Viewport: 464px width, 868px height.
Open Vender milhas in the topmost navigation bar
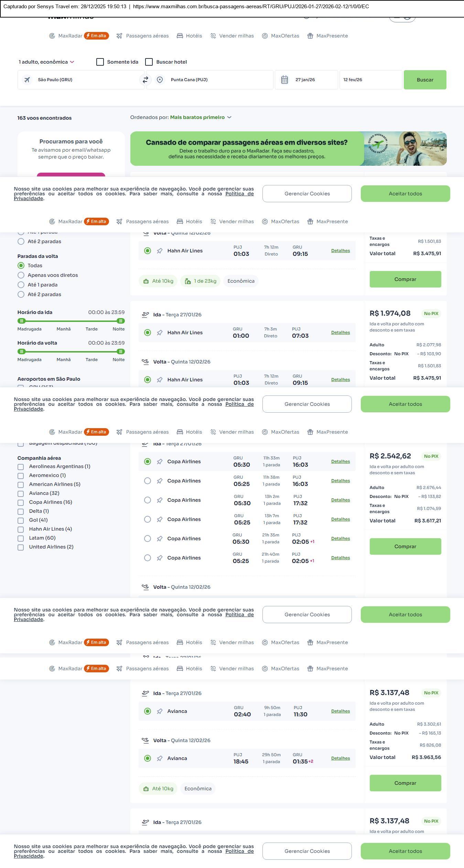pos(232,36)
